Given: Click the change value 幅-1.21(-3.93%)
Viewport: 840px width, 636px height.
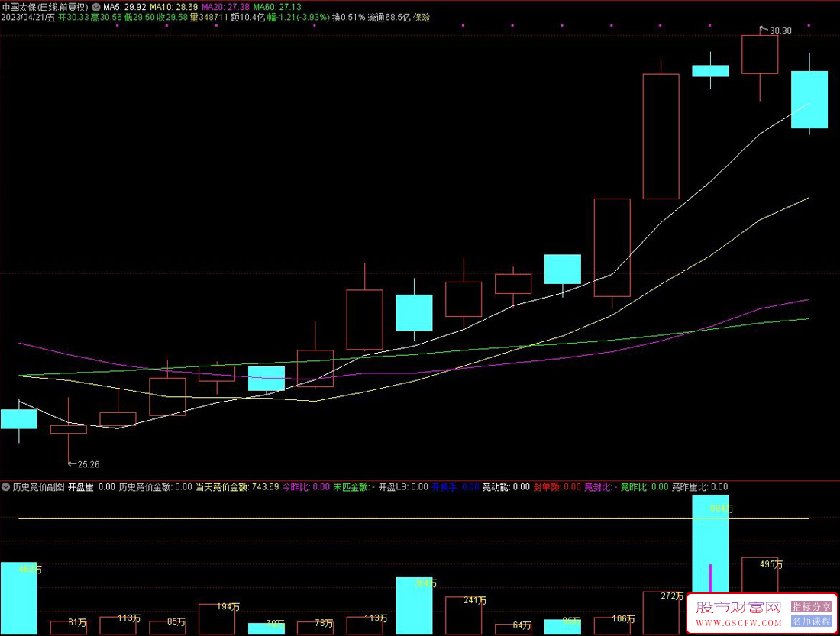Looking at the screenshot, I should pos(298,18).
